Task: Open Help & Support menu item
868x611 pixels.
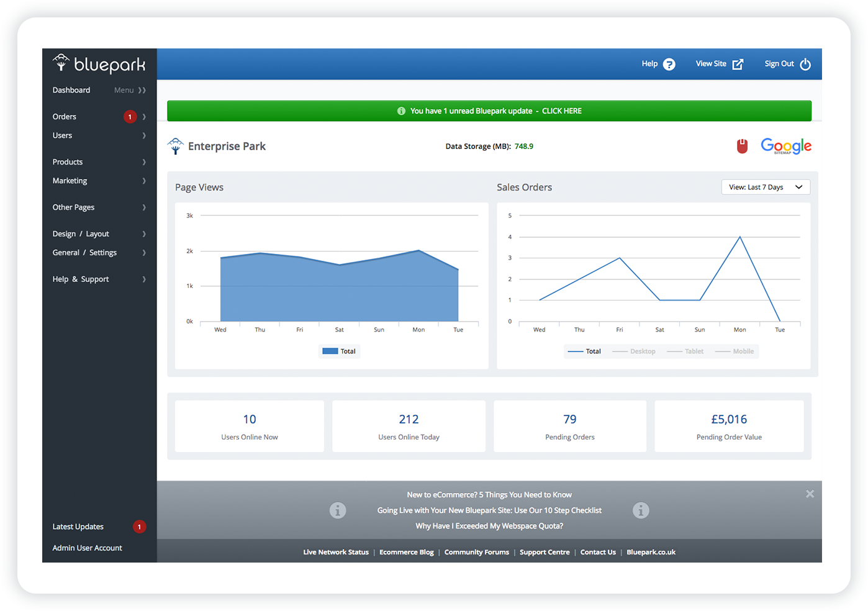Action: (81, 279)
